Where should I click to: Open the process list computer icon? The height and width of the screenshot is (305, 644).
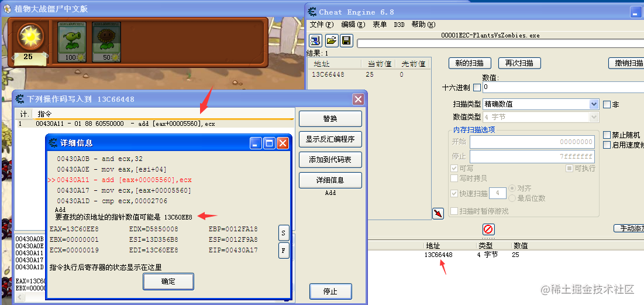(x=316, y=40)
